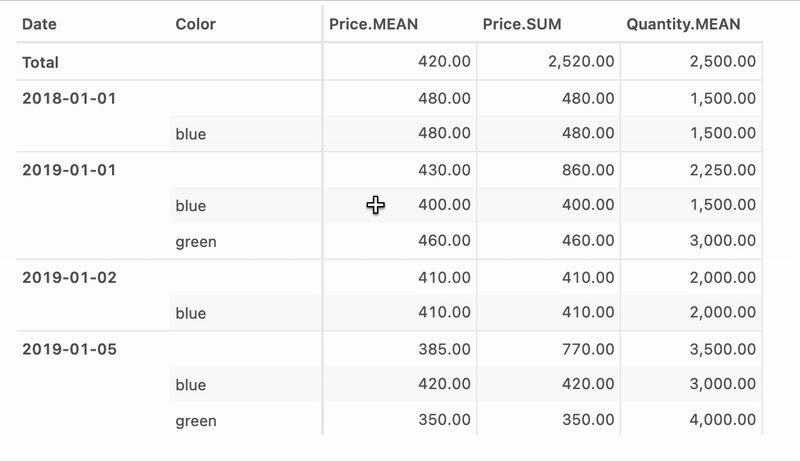Click the Total Price.SUM cell showing 2,520.00
Image resolution: width=800 pixels, height=462 pixels.
tap(581, 62)
